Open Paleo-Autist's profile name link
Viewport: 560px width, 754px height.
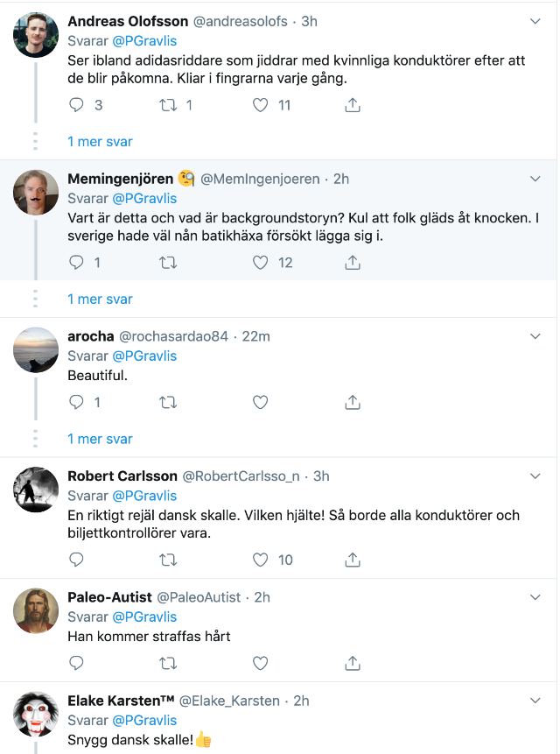(109, 597)
